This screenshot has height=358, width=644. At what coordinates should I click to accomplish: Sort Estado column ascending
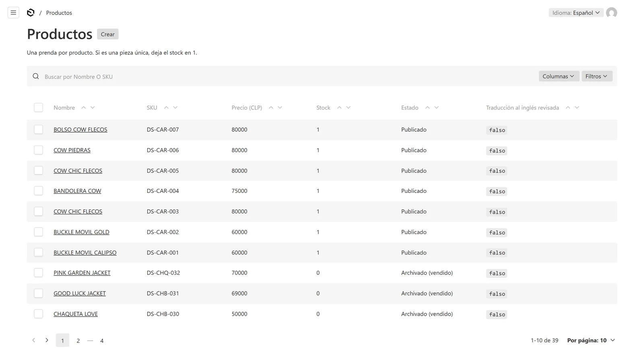pos(427,108)
